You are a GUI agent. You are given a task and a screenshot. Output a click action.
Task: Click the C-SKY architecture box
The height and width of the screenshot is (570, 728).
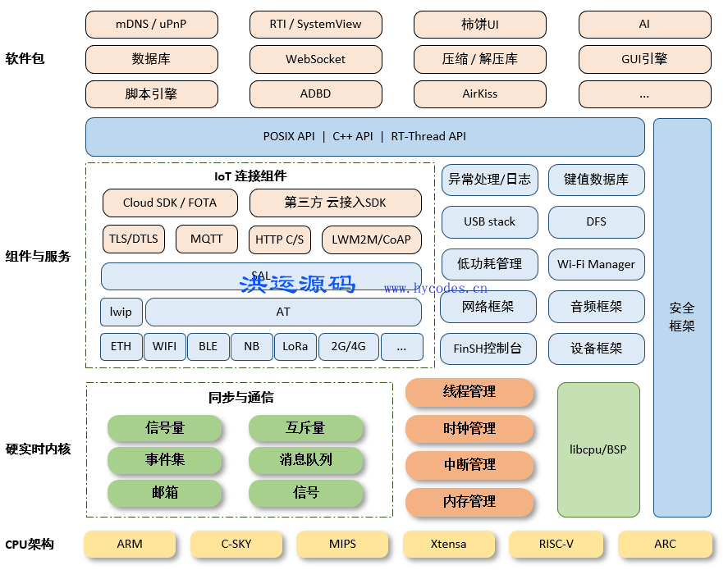[x=236, y=545]
